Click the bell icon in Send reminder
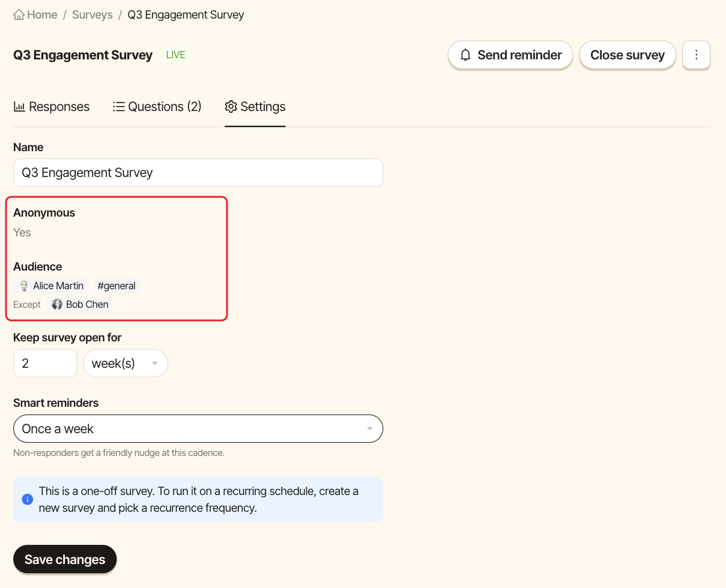726x588 pixels. [x=465, y=55]
